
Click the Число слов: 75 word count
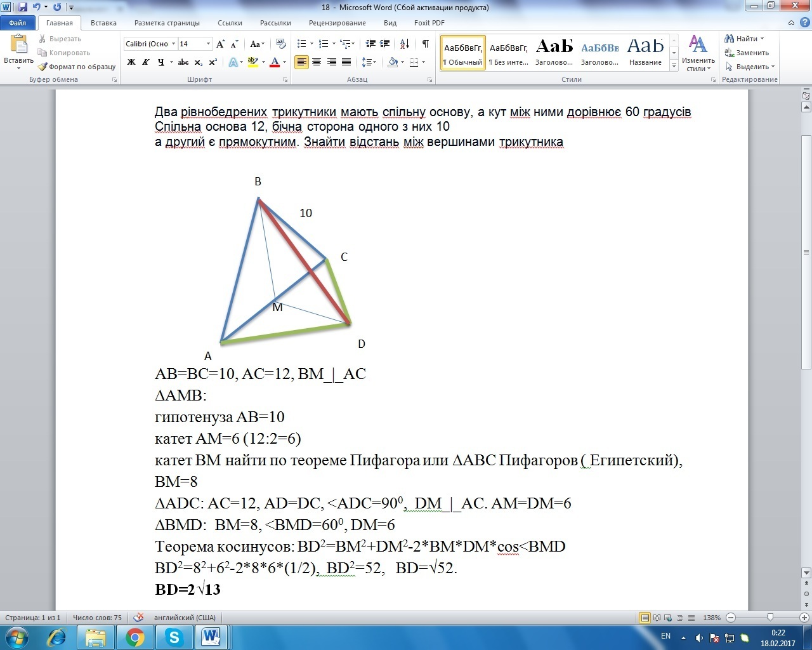click(x=97, y=618)
